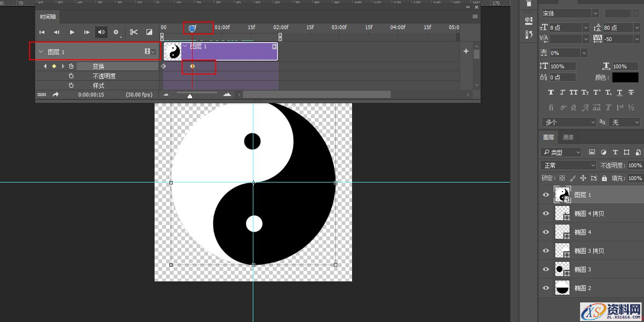This screenshot has width=644, height=322.
Task: Open the font family dropdown showing 宋体
Action: point(569,13)
